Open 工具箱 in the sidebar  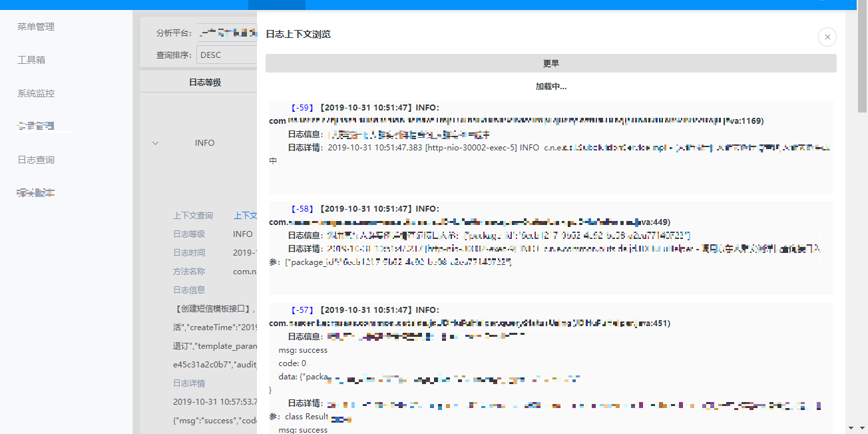31,60
